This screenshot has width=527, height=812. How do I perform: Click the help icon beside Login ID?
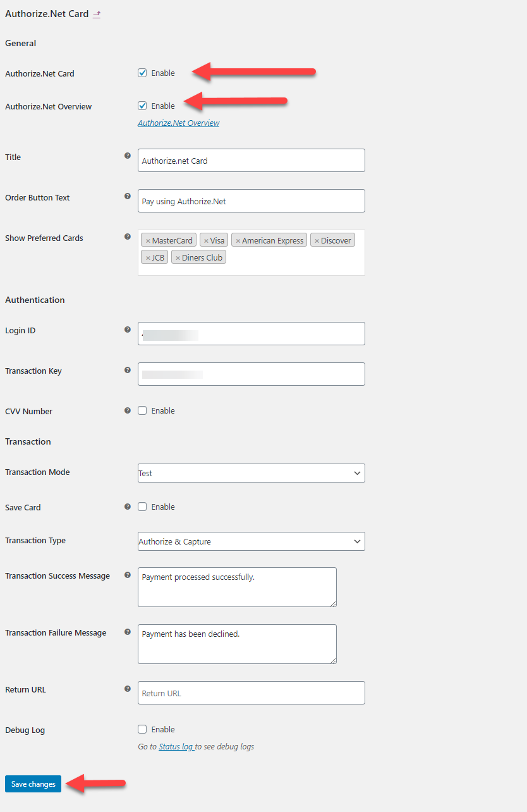coord(128,328)
